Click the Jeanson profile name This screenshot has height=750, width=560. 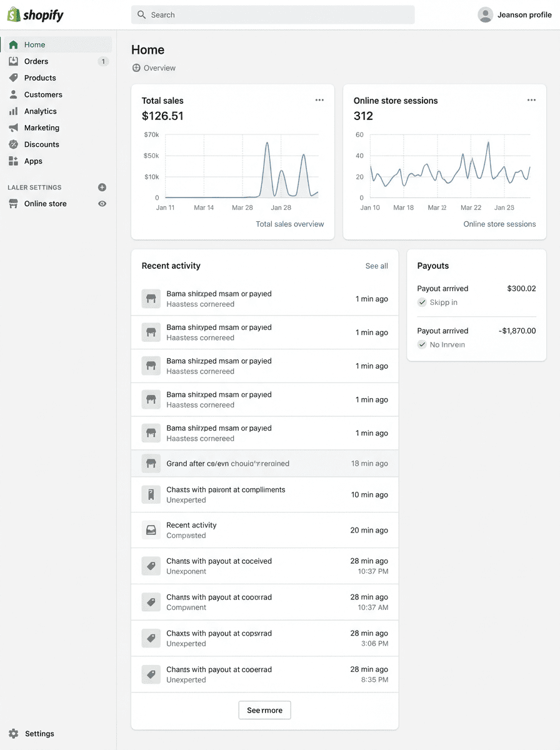524,15
